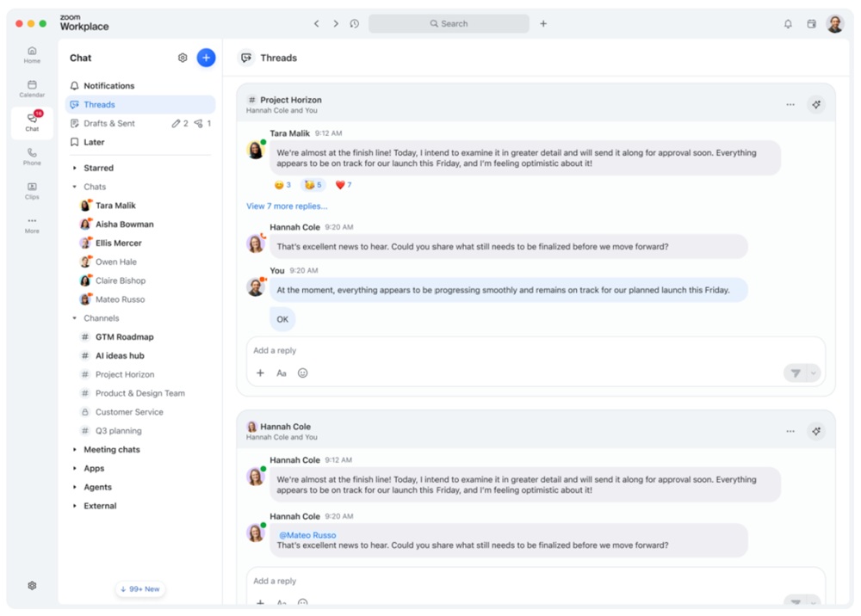Viewport: 861px width, 616px height.
Task: Open the history clock icon
Action: (355, 23)
